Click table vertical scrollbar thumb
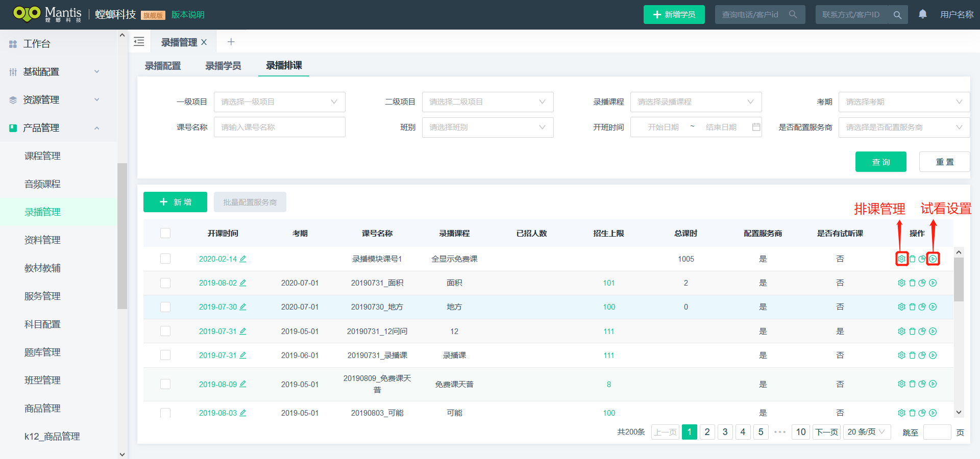 (959, 279)
